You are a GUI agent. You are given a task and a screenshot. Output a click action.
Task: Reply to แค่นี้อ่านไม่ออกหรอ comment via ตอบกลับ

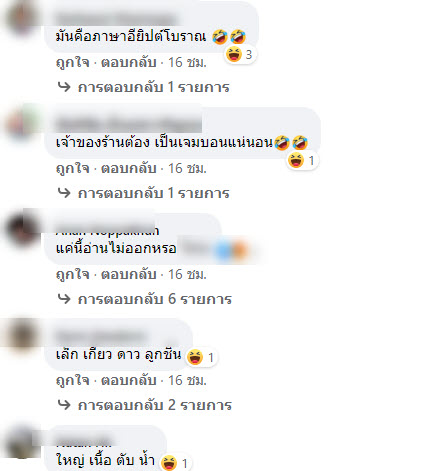tap(129, 275)
